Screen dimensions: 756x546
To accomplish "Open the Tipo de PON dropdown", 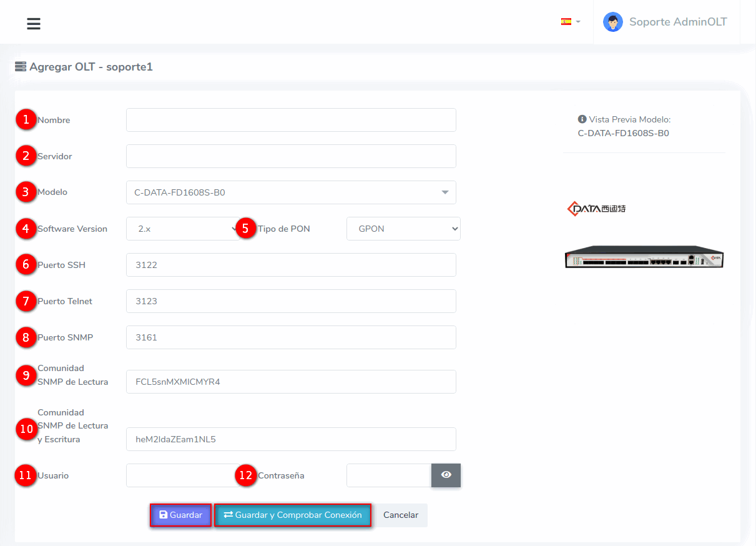I will click(x=403, y=229).
